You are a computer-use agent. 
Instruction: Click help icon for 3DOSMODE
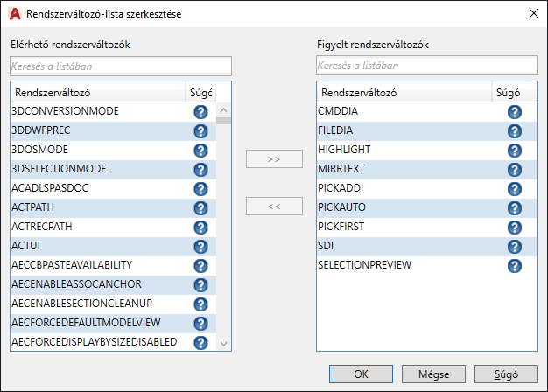[200, 150]
